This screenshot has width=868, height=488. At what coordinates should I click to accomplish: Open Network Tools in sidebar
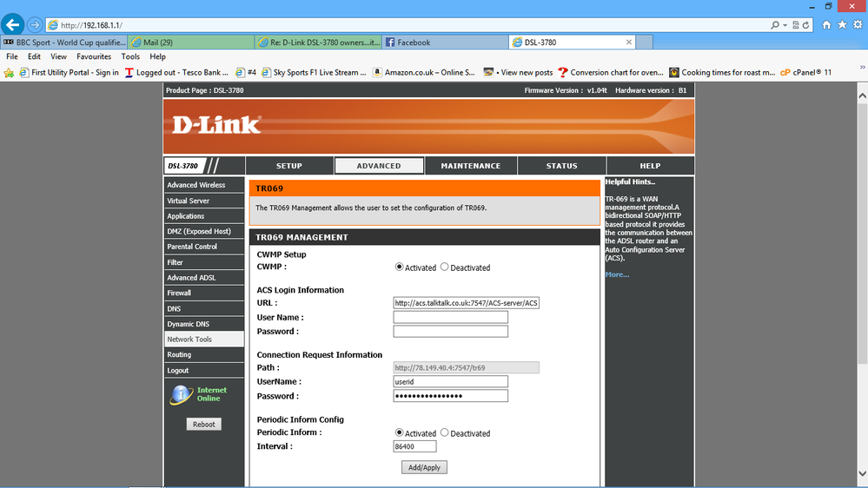point(204,340)
